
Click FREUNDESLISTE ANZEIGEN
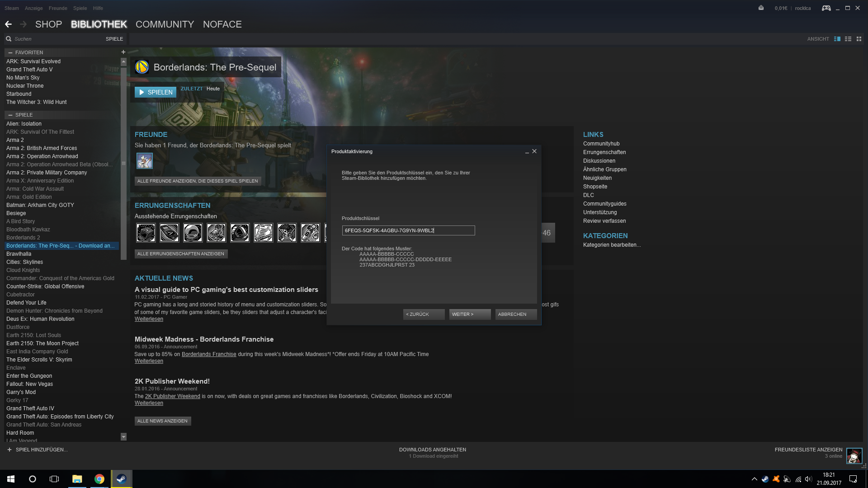point(808,450)
